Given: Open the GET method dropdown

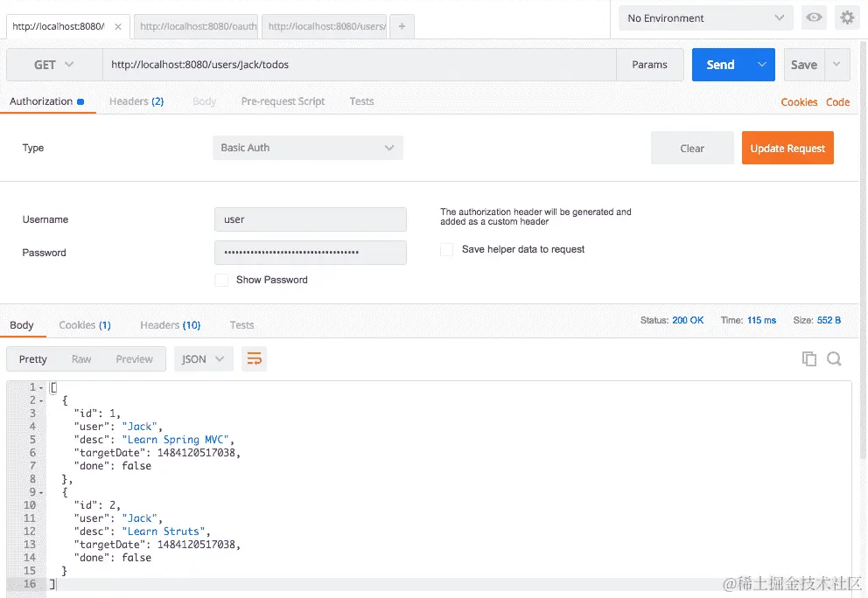Looking at the screenshot, I should (54, 65).
